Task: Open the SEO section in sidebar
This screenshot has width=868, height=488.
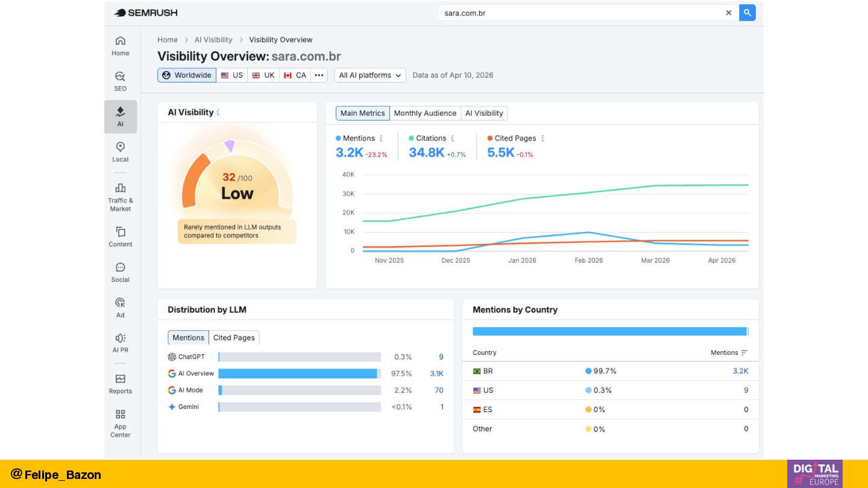Action: coord(120,81)
